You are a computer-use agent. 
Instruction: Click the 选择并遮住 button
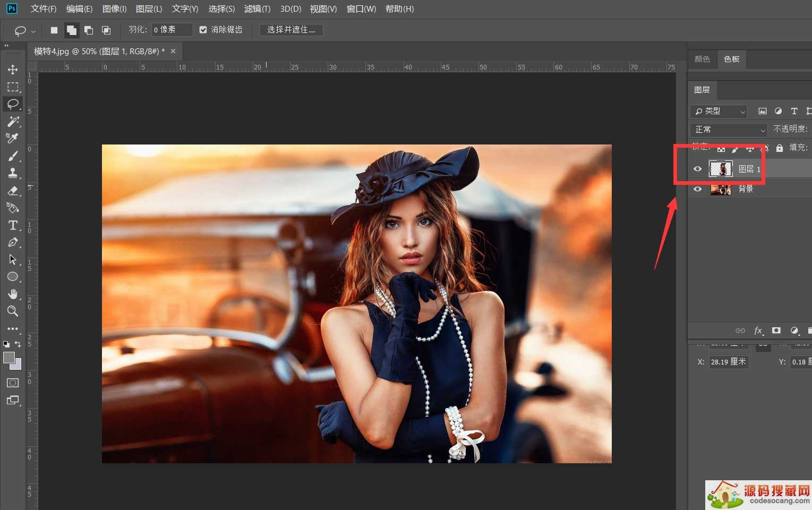click(x=291, y=30)
